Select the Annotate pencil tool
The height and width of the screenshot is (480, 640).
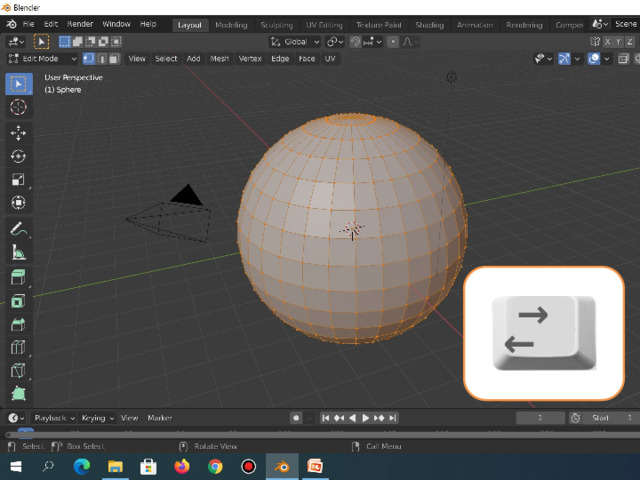pos(18,229)
